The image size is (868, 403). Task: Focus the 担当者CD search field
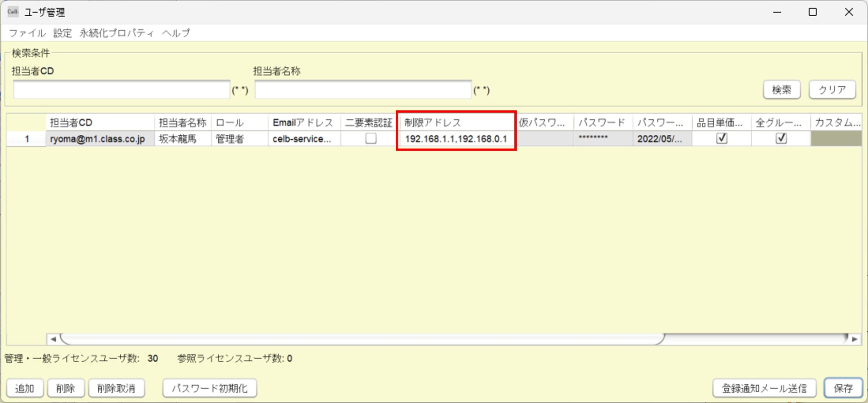[x=121, y=90]
